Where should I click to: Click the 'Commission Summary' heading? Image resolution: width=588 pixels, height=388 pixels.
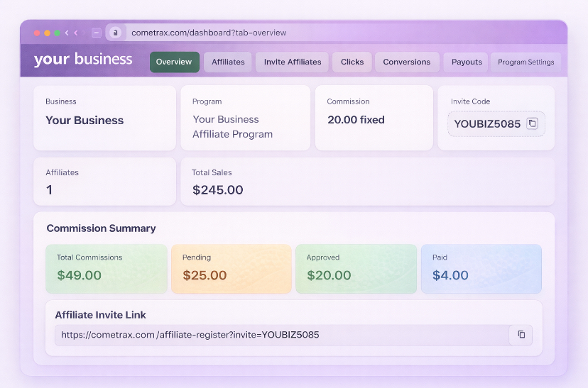(x=101, y=228)
